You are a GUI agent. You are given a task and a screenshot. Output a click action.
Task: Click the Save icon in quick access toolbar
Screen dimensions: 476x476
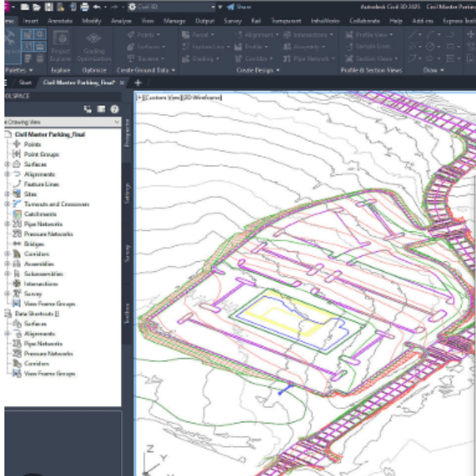click(49, 7)
